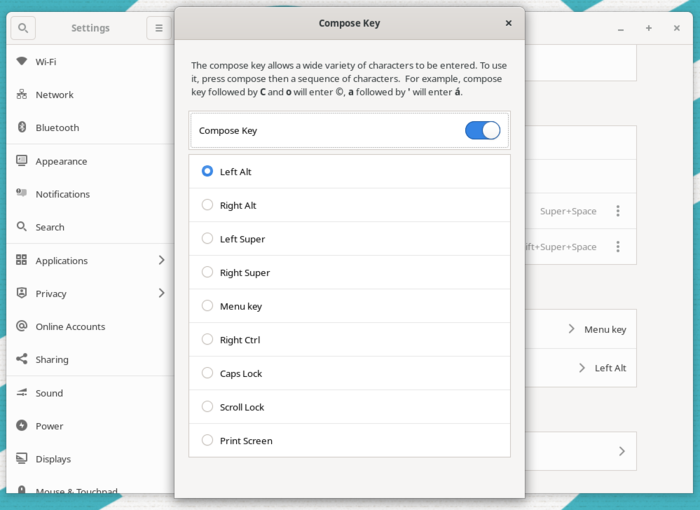Switch to Online Accounts settings
Image resolution: width=700 pixels, height=510 pixels.
click(90, 326)
